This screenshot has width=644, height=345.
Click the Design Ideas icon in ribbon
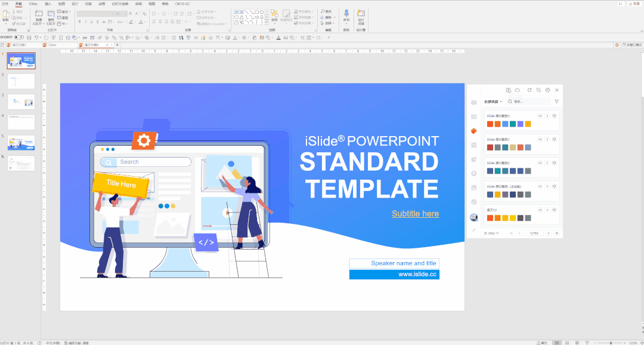pos(361,13)
